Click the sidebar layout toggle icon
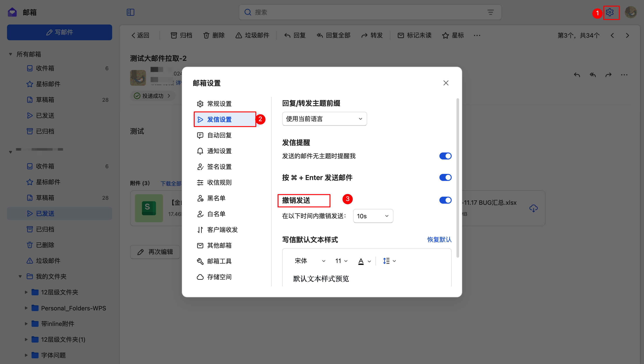 (130, 12)
